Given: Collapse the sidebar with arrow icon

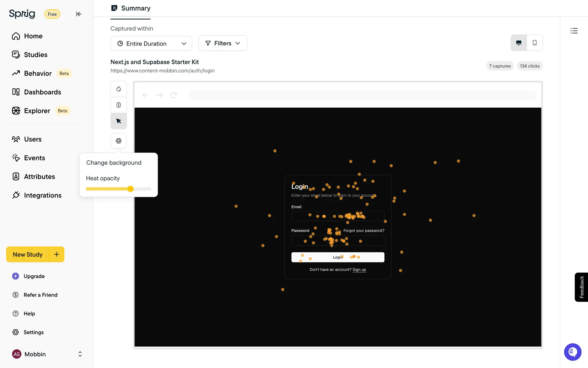Looking at the screenshot, I should 79,14.
